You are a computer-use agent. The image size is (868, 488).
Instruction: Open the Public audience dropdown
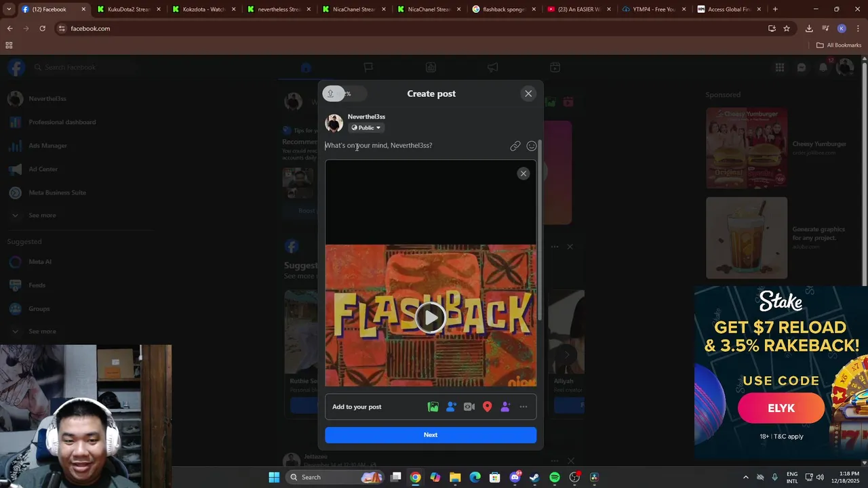pos(366,127)
